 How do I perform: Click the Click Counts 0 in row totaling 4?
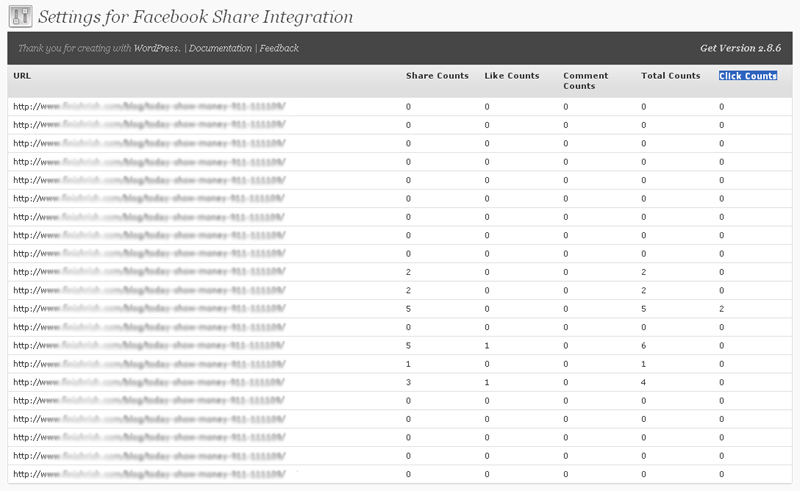pyautogui.click(x=721, y=382)
